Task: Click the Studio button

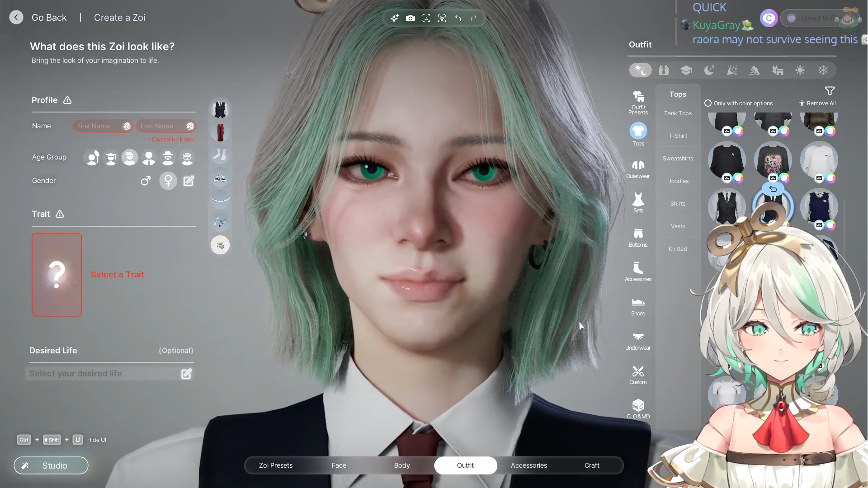Action: click(x=51, y=465)
